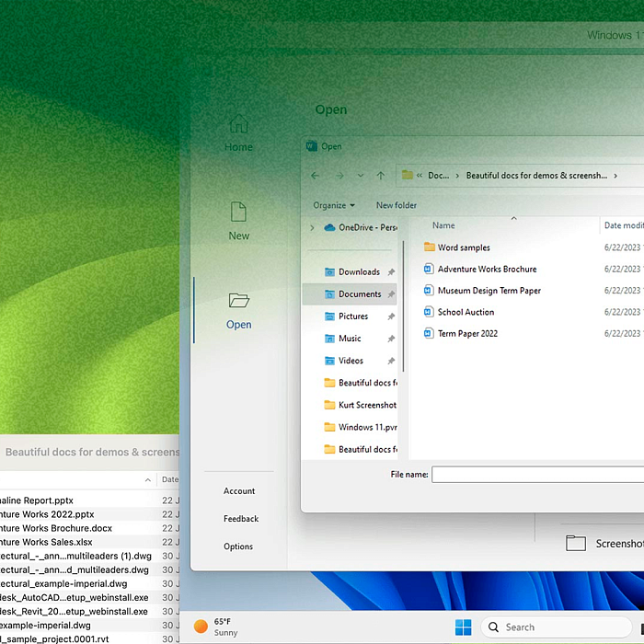Click the New document icon
Viewport: 644px width, 644px height.
[238, 212]
